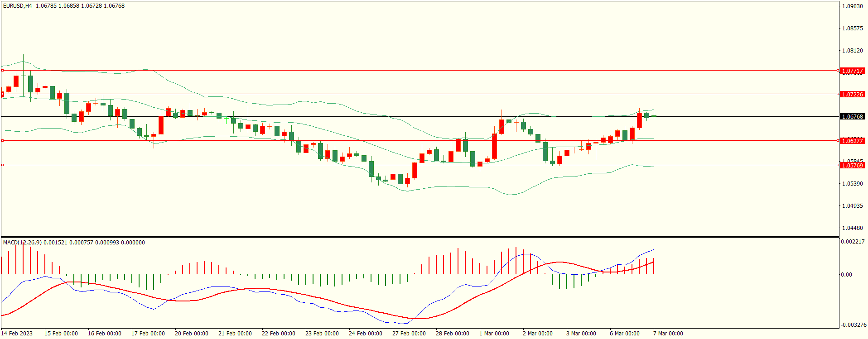Click the MACD(12,26,9) indicator label
This screenshot has width=868, height=339.
22,243
